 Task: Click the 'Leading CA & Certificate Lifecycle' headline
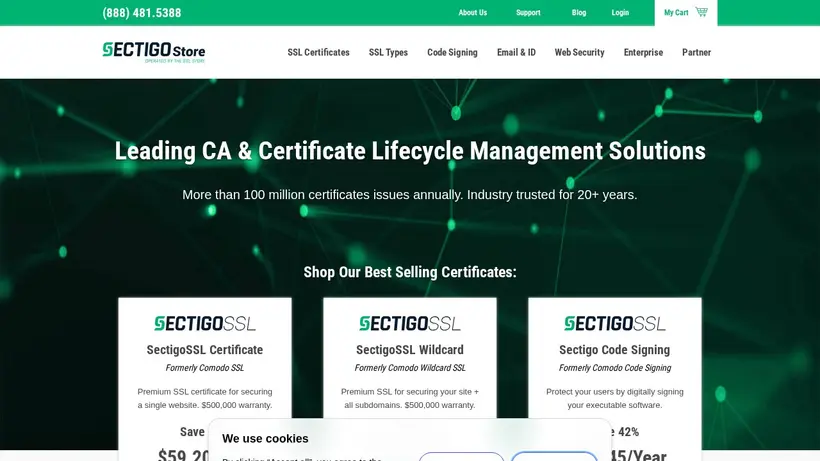pos(410,151)
